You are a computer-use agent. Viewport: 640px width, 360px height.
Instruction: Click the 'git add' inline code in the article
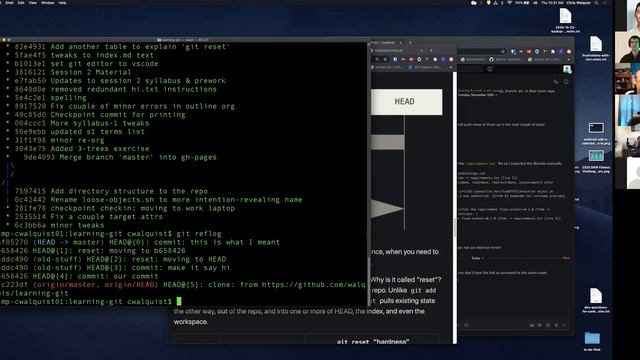(423, 290)
